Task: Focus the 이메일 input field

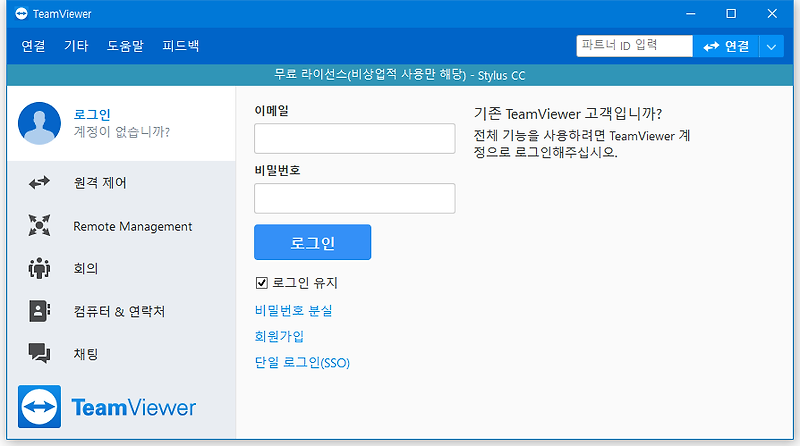Action: pyautogui.click(x=355, y=138)
